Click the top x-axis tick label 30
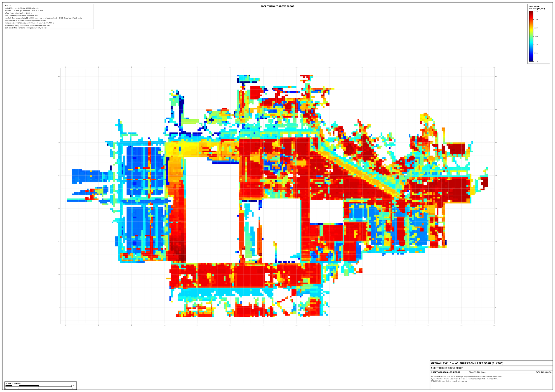 [296, 67]
